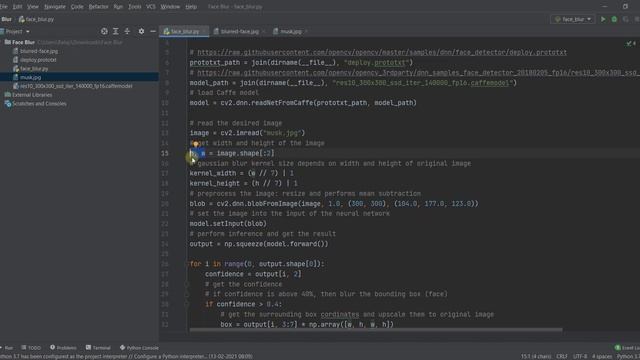Click the inspections checkmark widget in editor corner
Image resolution: width=640 pixels, height=360 pixels.
pos(631,43)
